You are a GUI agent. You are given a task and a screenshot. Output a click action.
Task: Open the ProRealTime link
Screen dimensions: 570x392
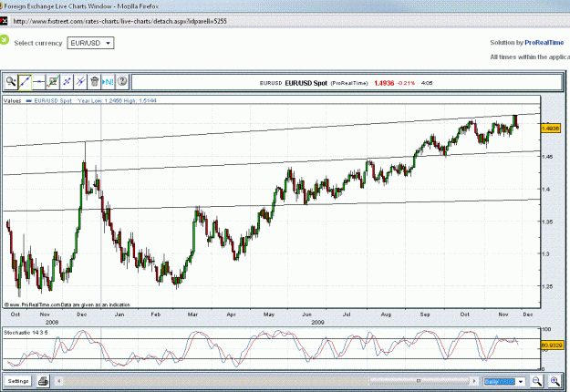(544, 43)
